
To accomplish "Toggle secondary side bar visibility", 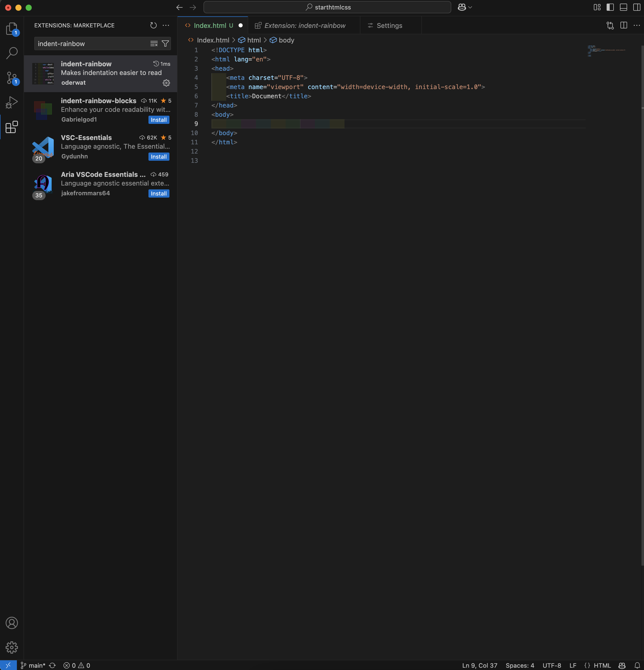I will [x=637, y=7].
